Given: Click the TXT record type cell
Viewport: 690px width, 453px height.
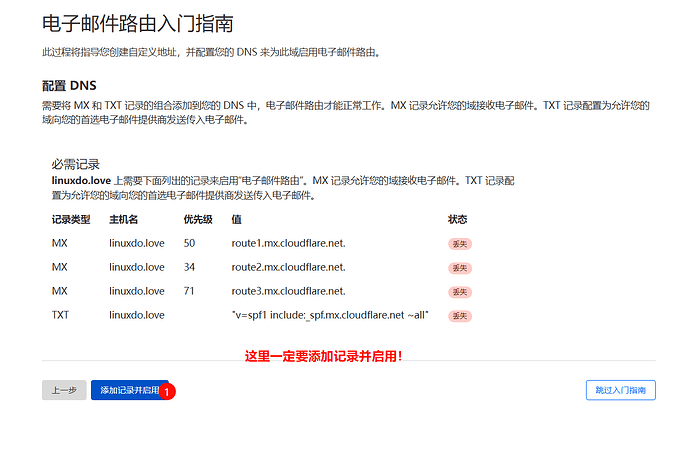Looking at the screenshot, I should pyautogui.click(x=60, y=315).
